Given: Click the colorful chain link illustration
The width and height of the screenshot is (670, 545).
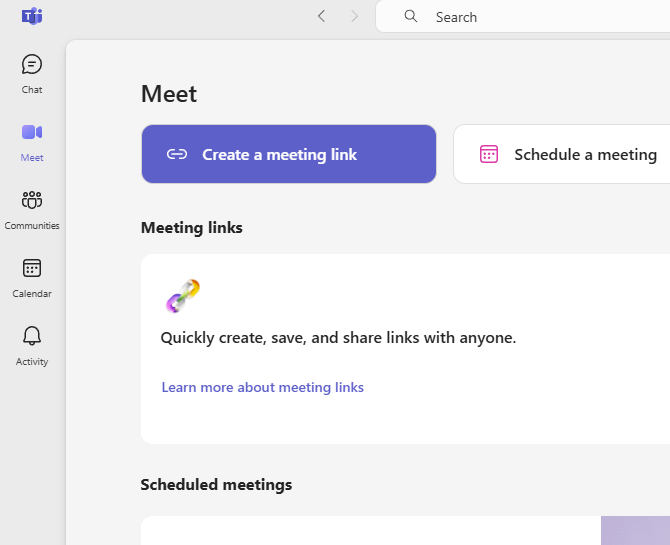Looking at the screenshot, I should pyautogui.click(x=183, y=296).
